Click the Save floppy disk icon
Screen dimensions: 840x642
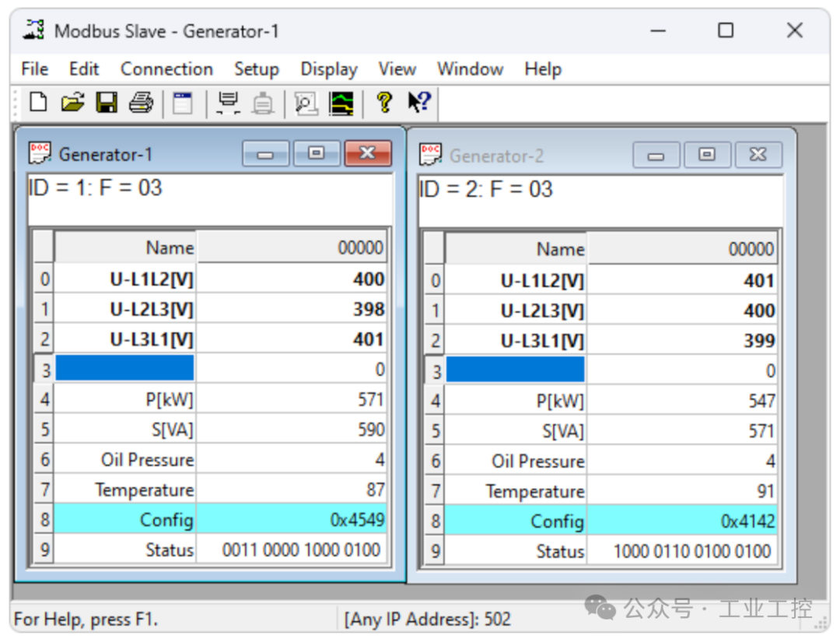coord(107,103)
